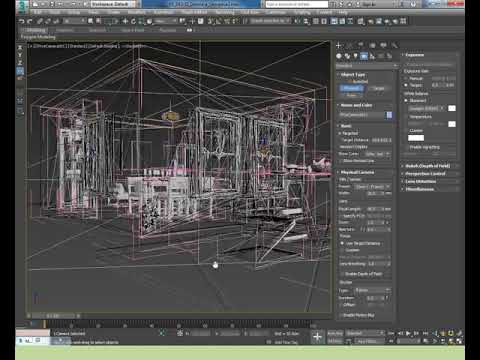Open the Shutter Type dropdown

[x=372, y=290]
